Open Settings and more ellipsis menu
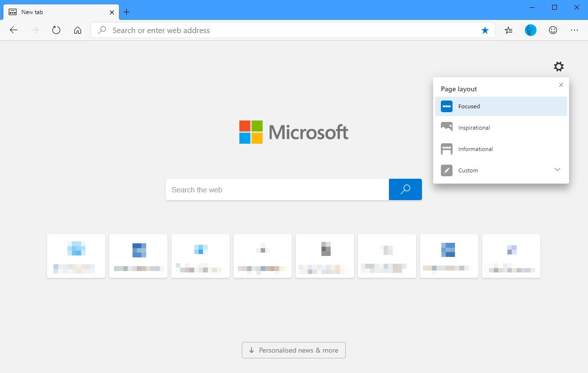Screen dimensions: 588x373 pos(574,30)
